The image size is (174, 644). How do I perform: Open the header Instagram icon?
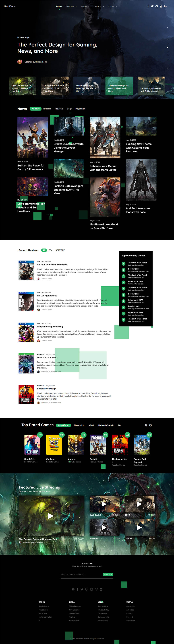click(161, 6)
